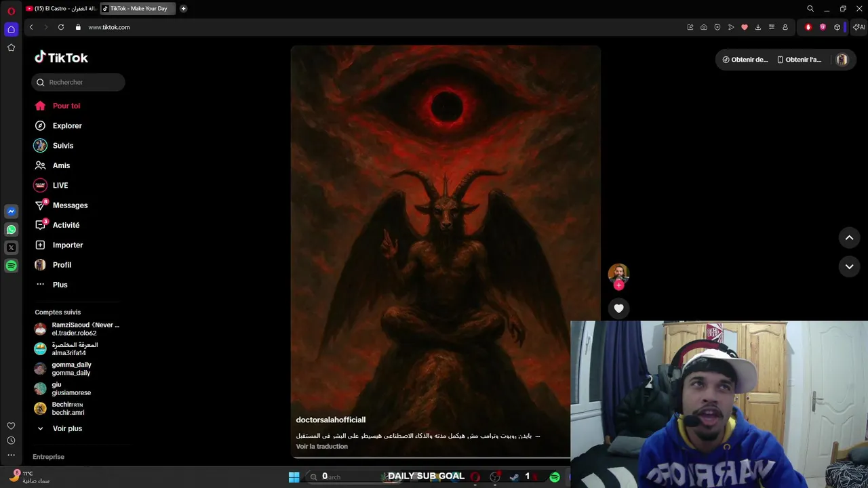Viewport: 868px width, 488px height.
Task: Go to previous video up chevron
Action: [849, 238]
